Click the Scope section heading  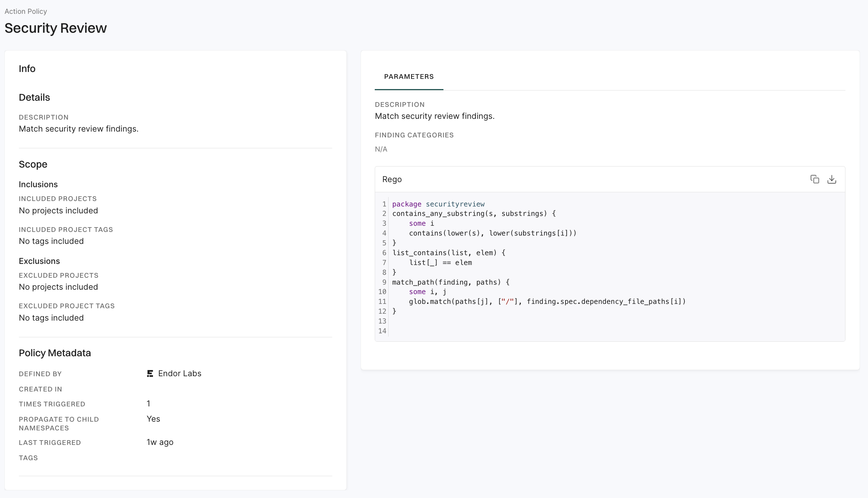(33, 164)
